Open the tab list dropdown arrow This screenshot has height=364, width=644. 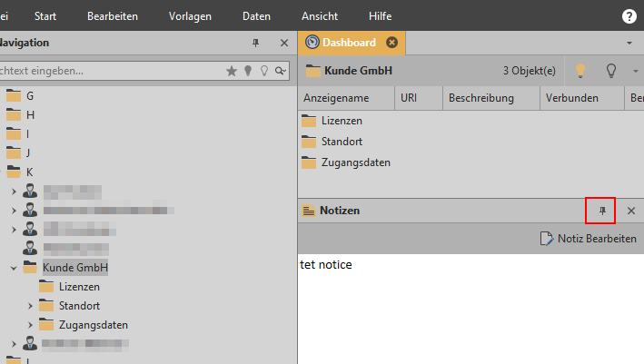629,43
